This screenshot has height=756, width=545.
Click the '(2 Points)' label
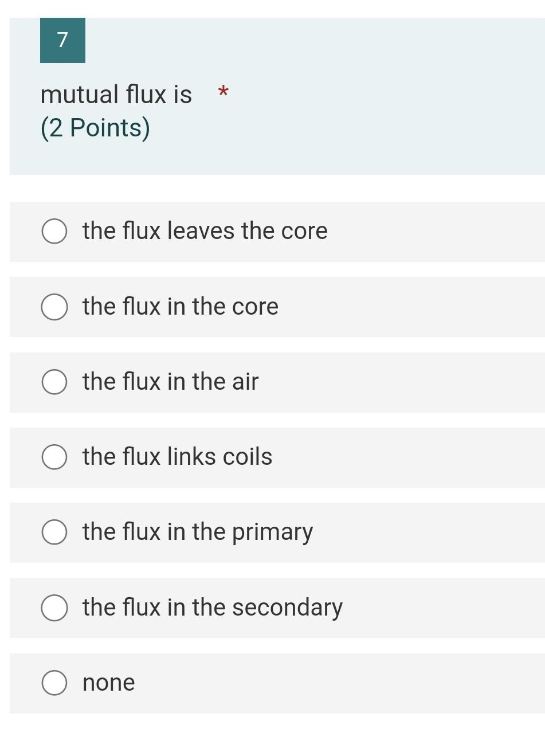[x=95, y=127]
